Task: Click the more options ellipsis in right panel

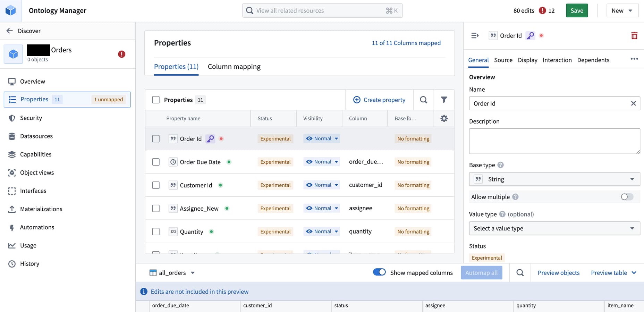Action: point(634,59)
